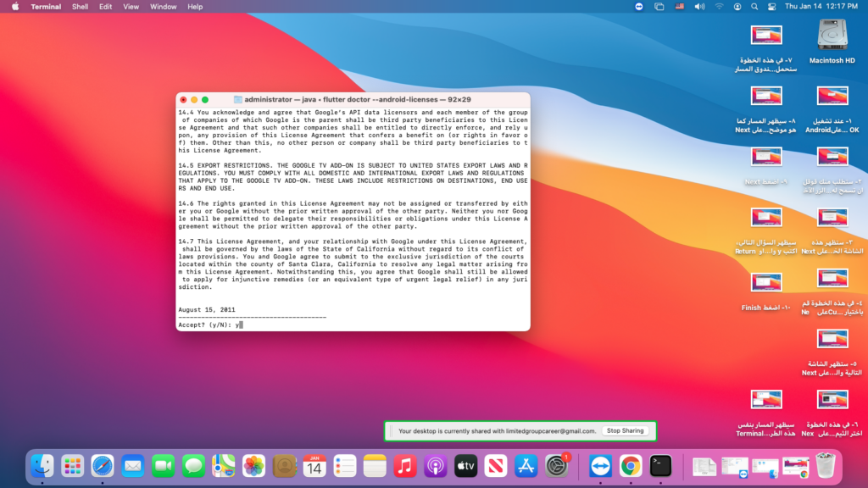Image resolution: width=868 pixels, height=488 pixels.
Task: Open the Terminal application menu
Action: 46,7
